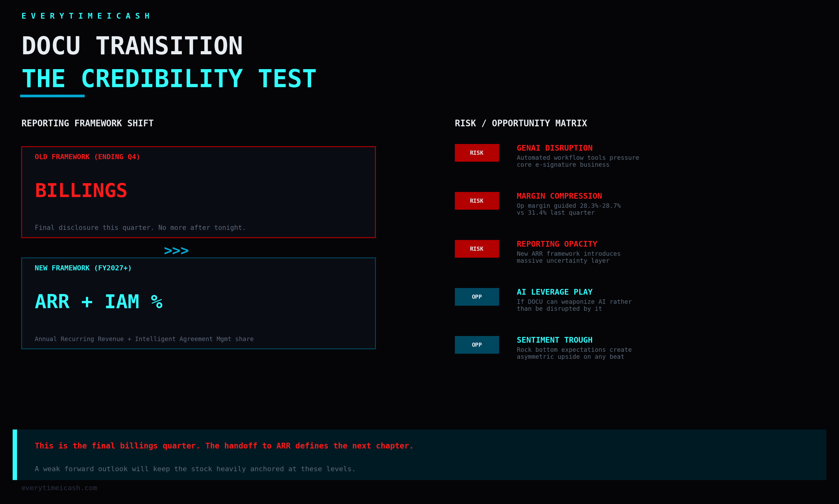The height and width of the screenshot is (504, 839).
Task: Click the ARR + IAM % heading
Action: tap(99, 302)
